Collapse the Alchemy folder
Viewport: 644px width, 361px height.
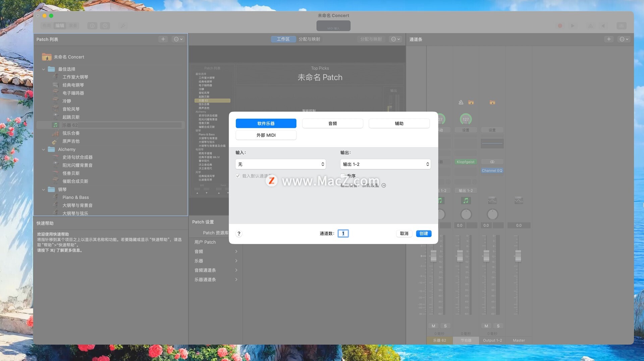click(43, 149)
